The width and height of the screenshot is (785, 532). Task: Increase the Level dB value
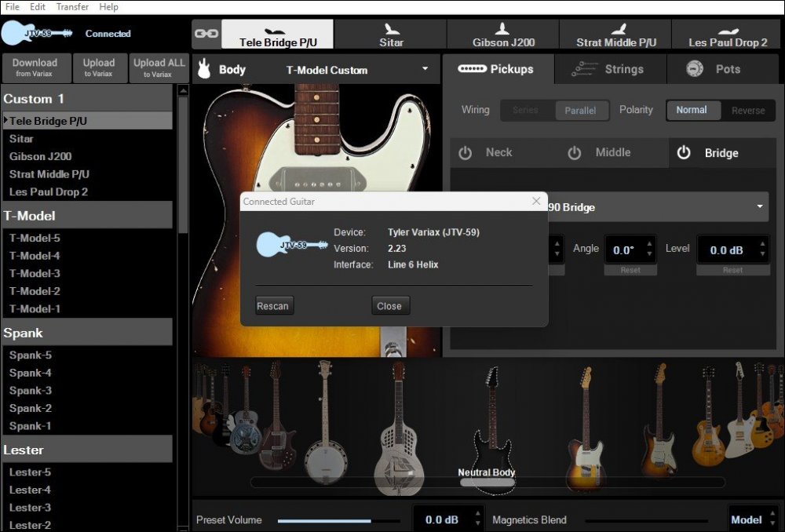click(762, 244)
